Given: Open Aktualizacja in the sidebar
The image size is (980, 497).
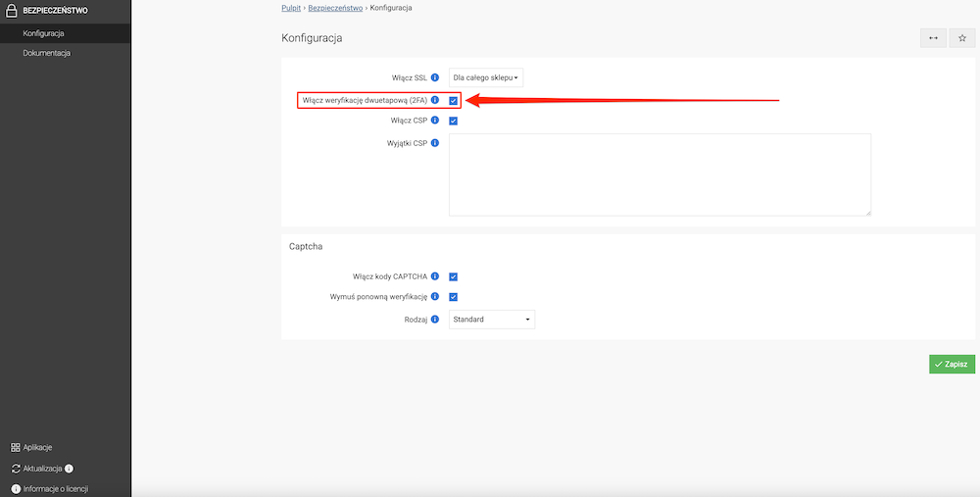Looking at the screenshot, I should pyautogui.click(x=43, y=469).
